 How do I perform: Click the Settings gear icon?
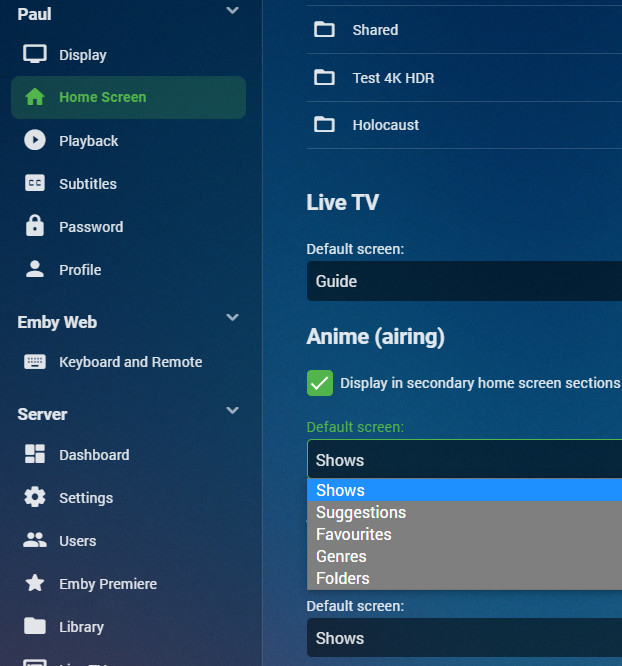(35, 497)
